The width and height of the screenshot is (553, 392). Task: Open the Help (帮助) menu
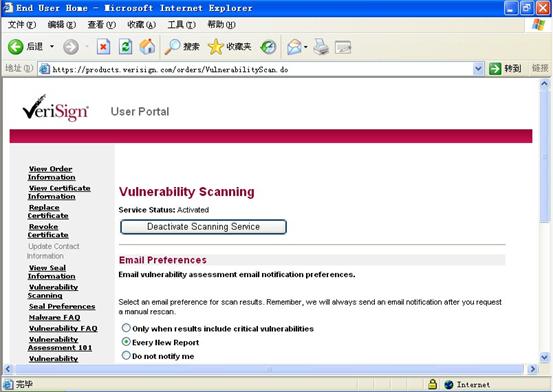pos(221,25)
